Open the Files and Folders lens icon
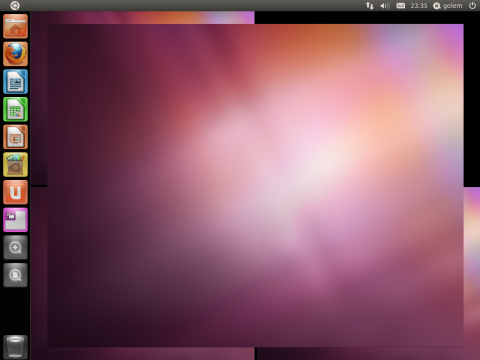The width and height of the screenshot is (480, 360). click(x=15, y=275)
